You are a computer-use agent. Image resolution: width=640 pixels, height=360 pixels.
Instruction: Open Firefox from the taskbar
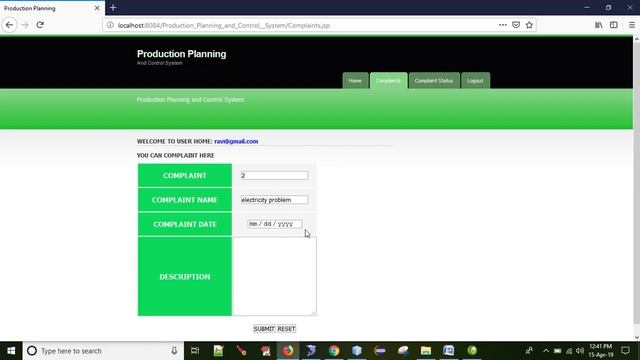click(288, 351)
